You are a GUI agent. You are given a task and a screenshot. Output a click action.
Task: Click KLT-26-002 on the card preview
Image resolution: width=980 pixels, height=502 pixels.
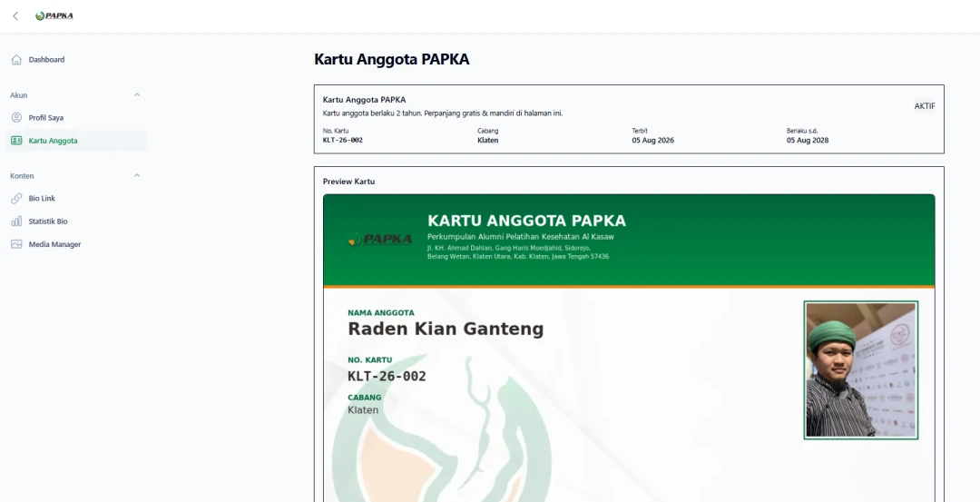387,377
